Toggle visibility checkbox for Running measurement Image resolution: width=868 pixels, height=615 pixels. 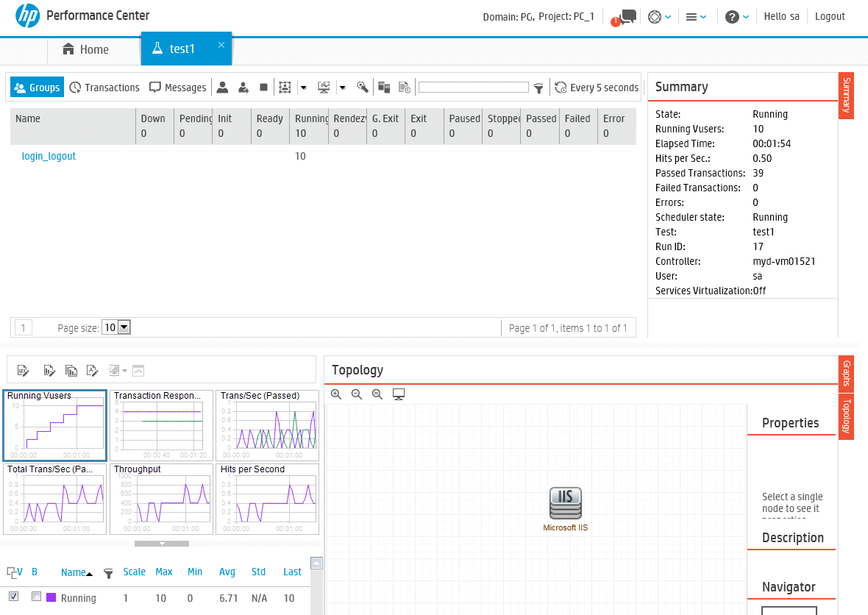[x=14, y=596]
